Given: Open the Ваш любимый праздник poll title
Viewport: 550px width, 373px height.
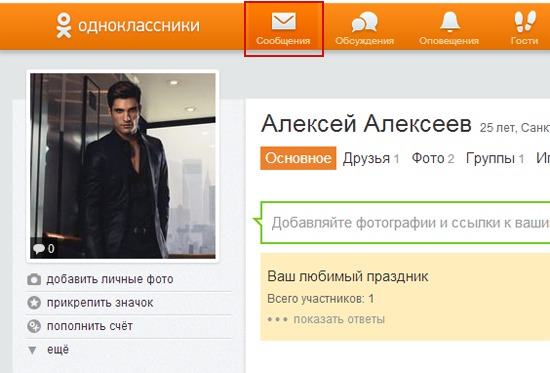Looking at the screenshot, I should coord(348,277).
